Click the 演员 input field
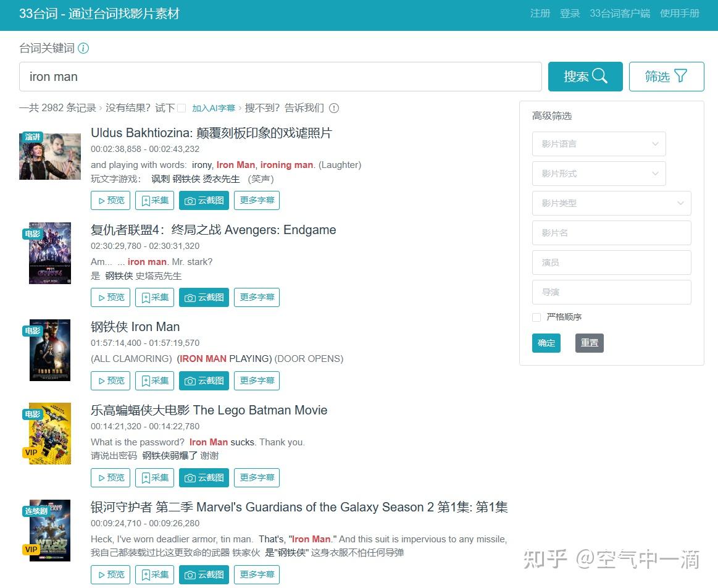Viewport: 718px width, 588px height. click(x=611, y=262)
